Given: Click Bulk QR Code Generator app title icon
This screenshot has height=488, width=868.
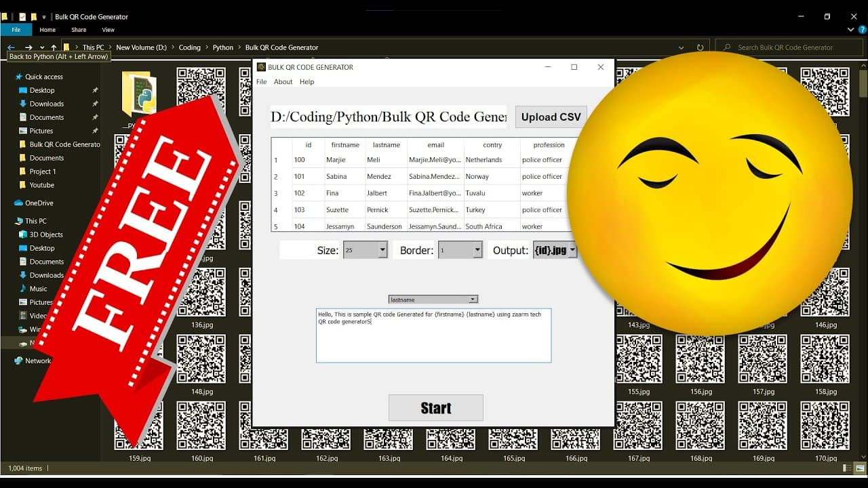Looking at the screenshot, I should click(261, 67).
